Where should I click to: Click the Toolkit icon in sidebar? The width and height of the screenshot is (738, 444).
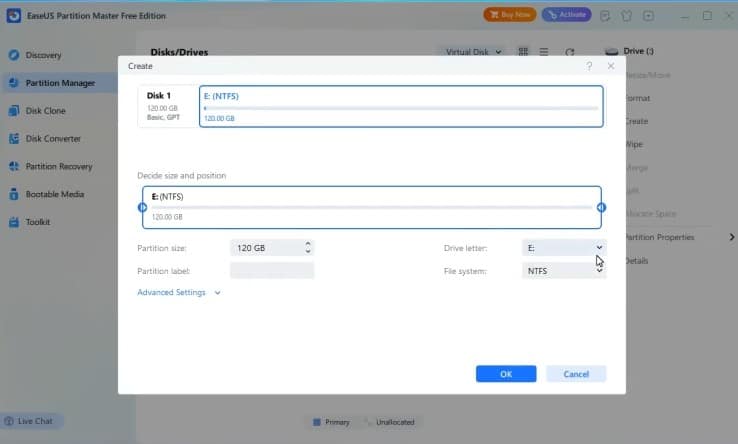coord(14,222)
